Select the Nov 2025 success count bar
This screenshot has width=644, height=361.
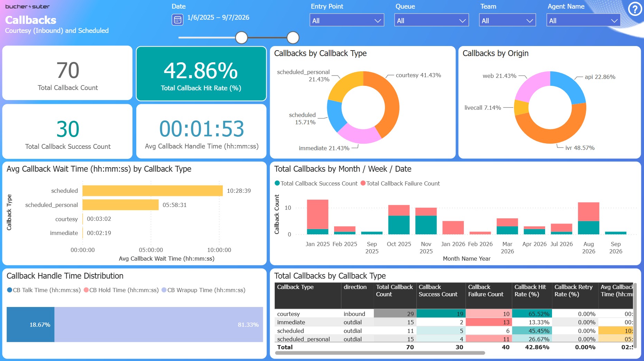point(426,225)
